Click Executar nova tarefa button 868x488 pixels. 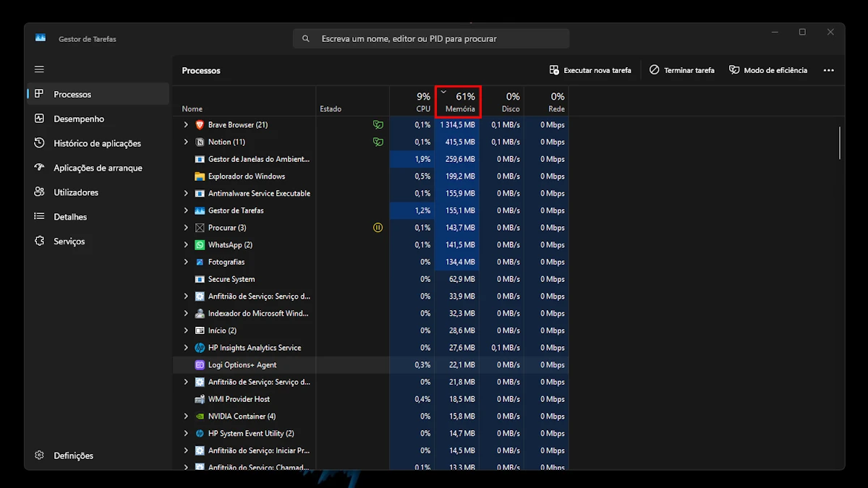click(590, 70)
